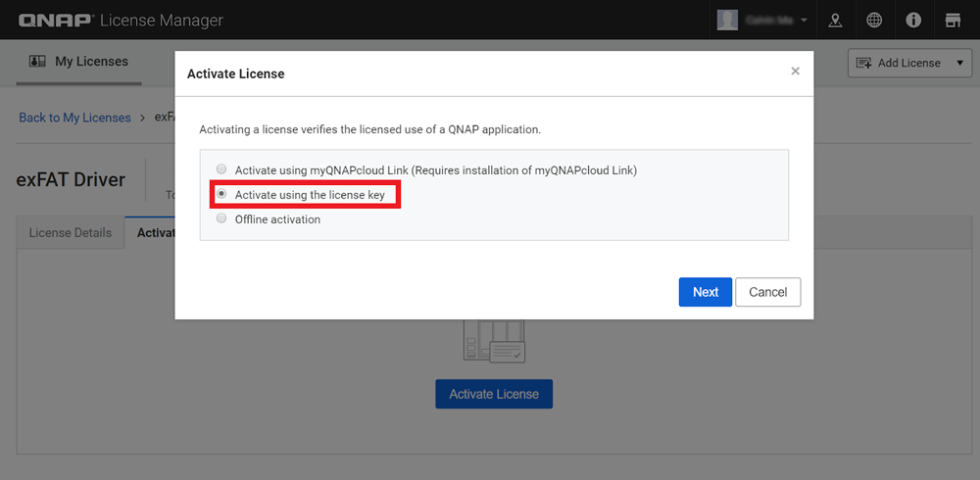Screen dimensions: 980x480
Task: Click the user avatar picture
Action: click(727, 20)
